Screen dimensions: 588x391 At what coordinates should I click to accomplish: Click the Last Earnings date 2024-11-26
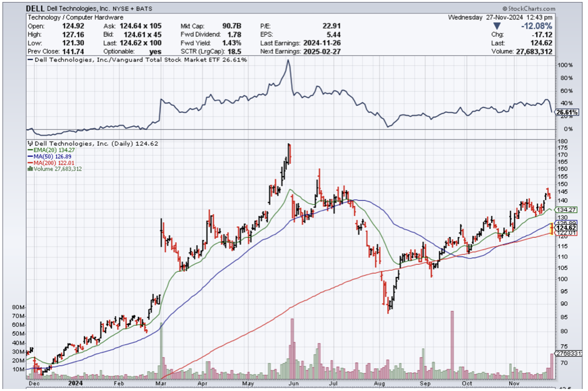click(x=322, y=43)
